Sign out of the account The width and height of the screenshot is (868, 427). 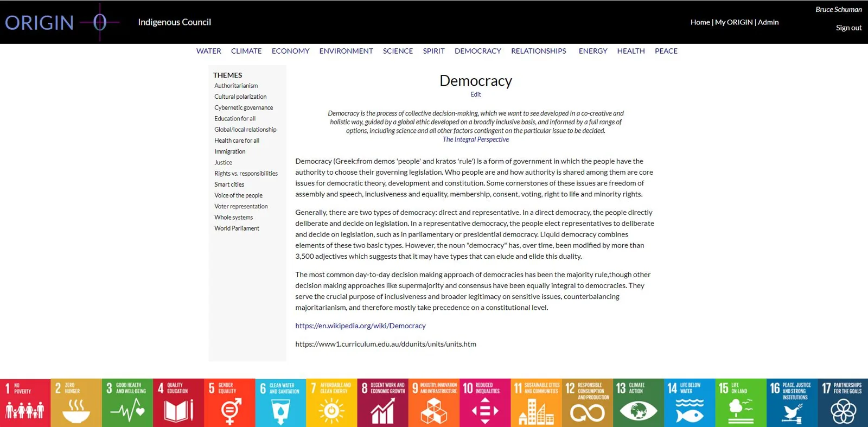(849, 28)
